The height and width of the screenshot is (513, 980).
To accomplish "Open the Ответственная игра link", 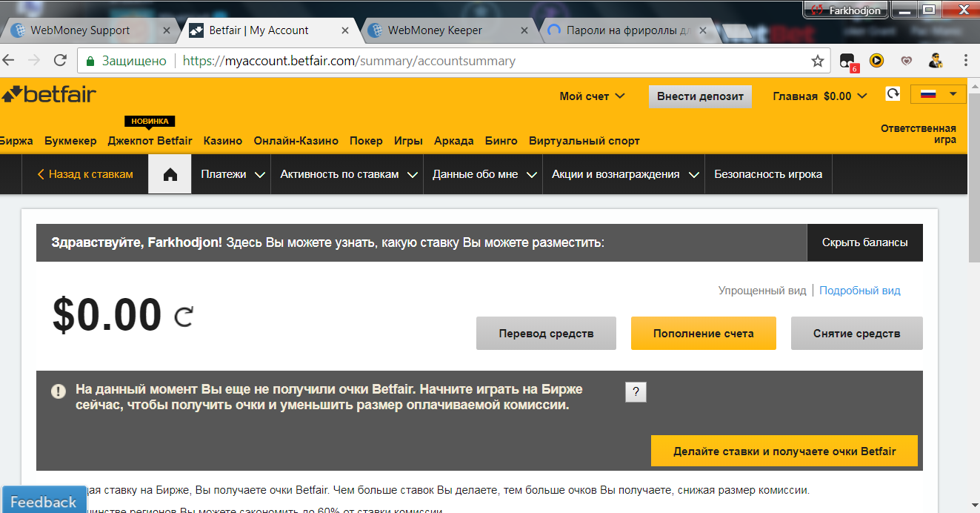I will point(919,134).
